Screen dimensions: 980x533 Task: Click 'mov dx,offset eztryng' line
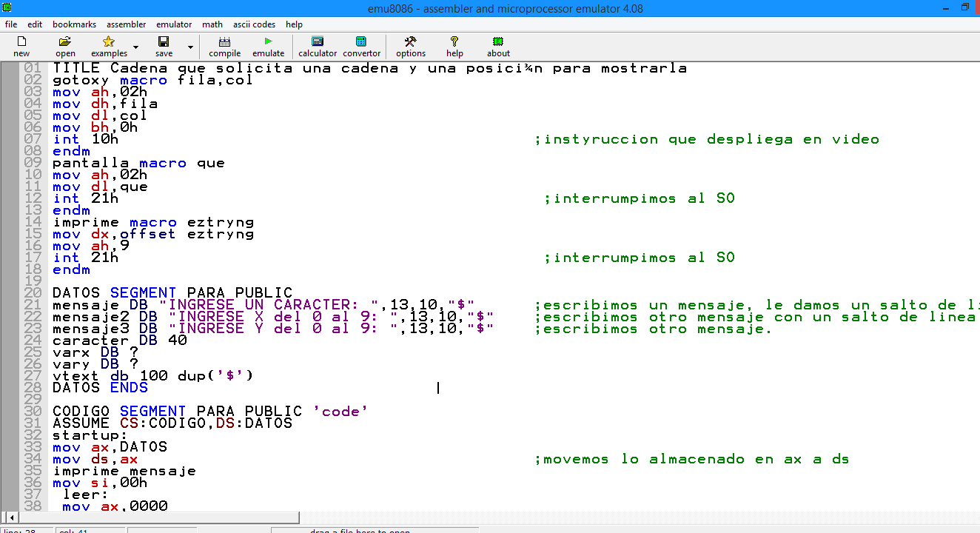[153, 234]
